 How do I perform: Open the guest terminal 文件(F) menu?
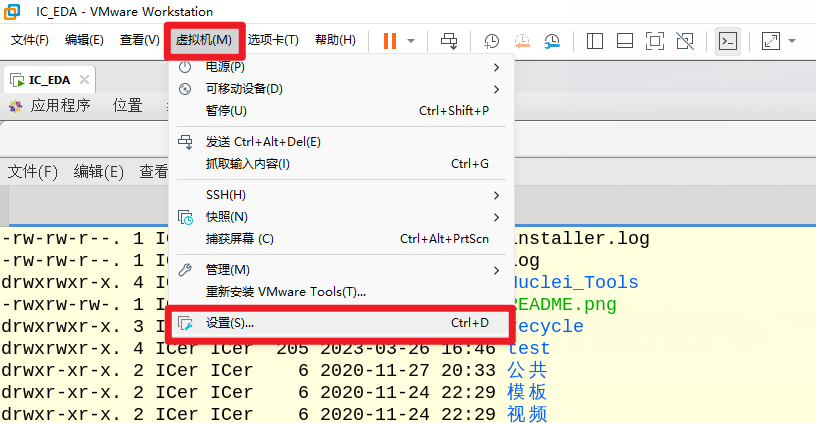tap(33, 171)
